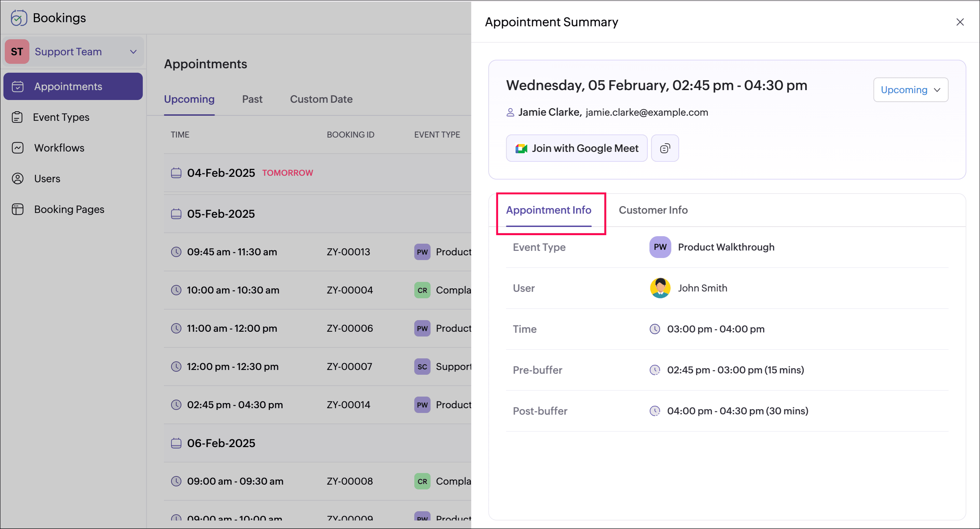Screen dimensions: 980x529
Task: Expand the Support Team workspace chevron
Action: (x=133, y=52)
